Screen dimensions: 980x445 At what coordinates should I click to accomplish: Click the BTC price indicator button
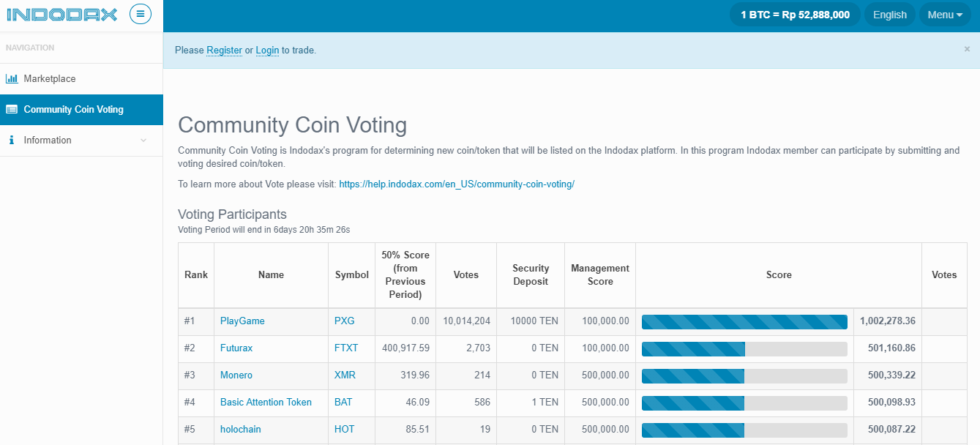click(795, 15)
